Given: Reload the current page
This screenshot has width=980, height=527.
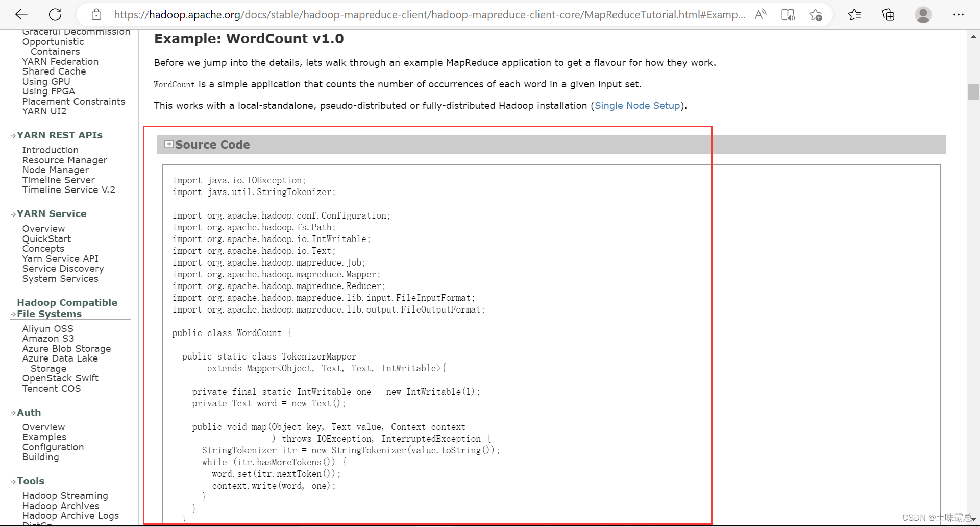Looking at the screenshot, I should tap(55, 14).
